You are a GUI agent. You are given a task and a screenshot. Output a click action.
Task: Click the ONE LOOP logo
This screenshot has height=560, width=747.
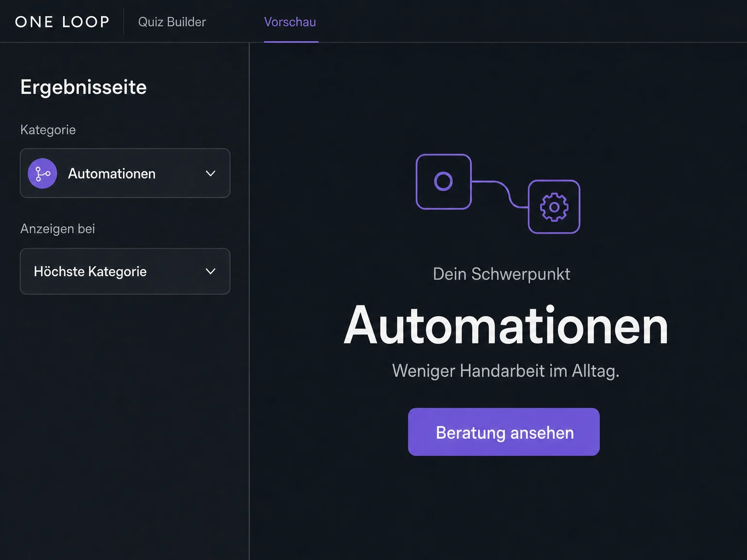click(x=62, y=22)
